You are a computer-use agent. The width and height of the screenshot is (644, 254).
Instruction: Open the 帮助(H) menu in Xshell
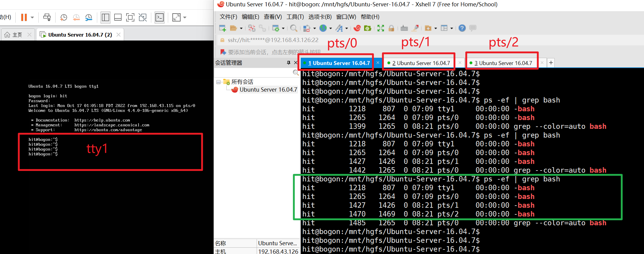[x=370, y=17]
